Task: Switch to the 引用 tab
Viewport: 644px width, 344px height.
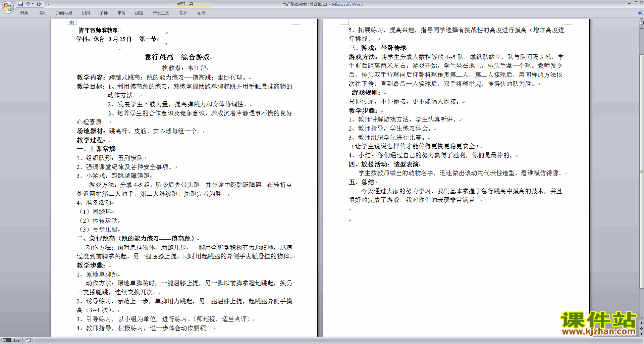Action: (x=86, y=13)
